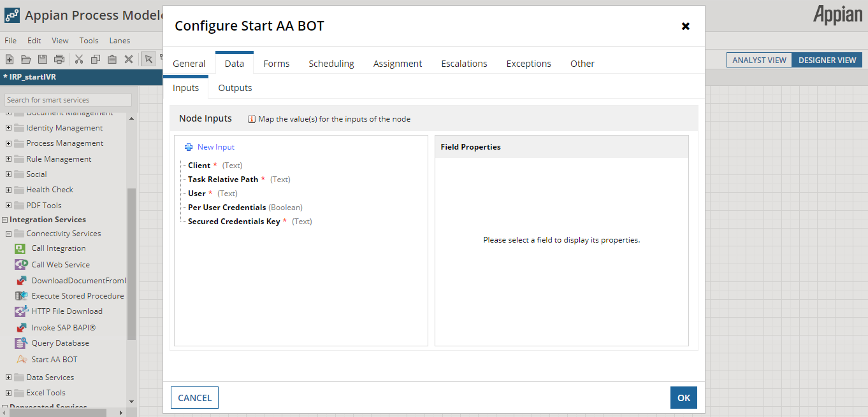
Task: Switch to Analyst View
Action: [x=759, y=60]
